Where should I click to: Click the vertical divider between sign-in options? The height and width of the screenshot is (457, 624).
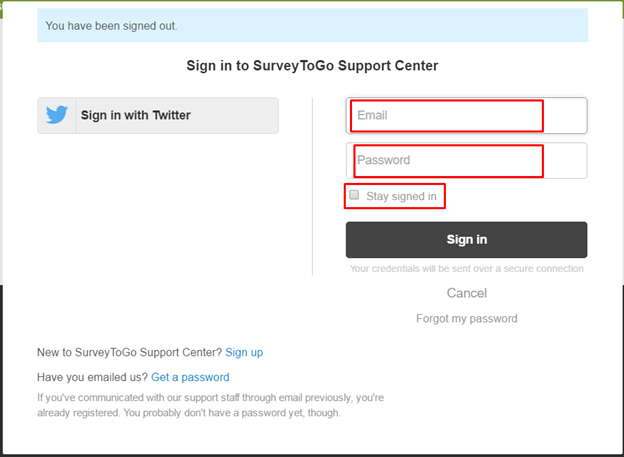pos(312,186)
